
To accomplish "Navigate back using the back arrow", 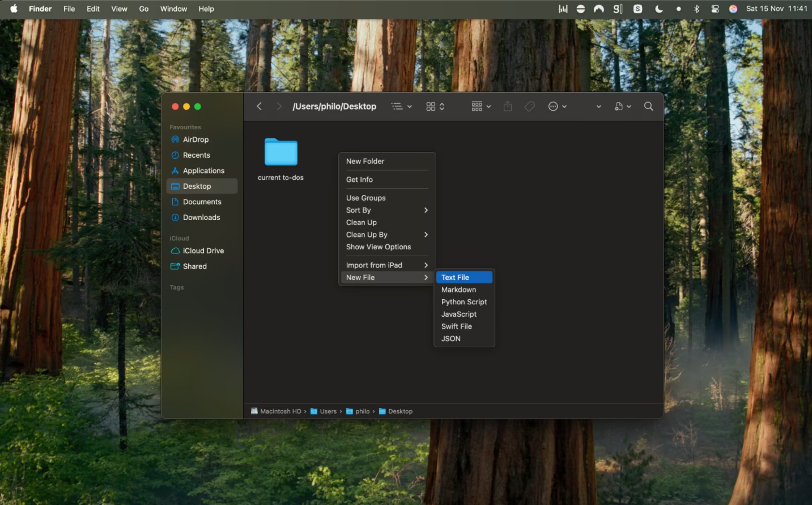I will pyautogui.click(x=259, y=106).
